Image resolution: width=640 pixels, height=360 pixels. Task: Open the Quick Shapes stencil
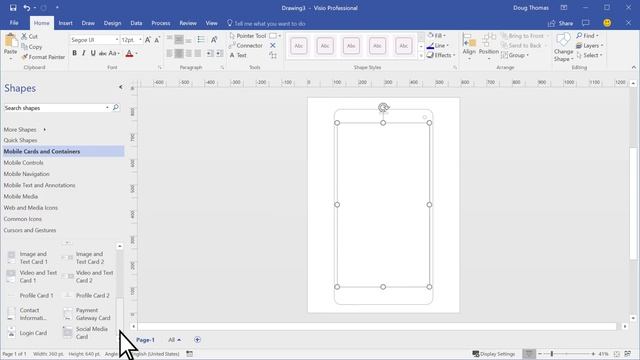tap(20, 140)
